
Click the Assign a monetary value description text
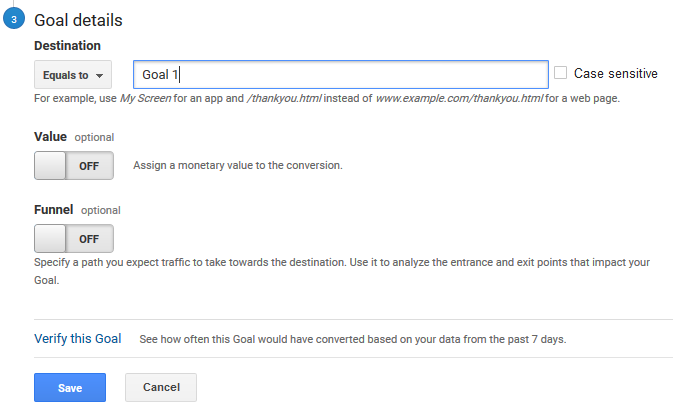238,165
